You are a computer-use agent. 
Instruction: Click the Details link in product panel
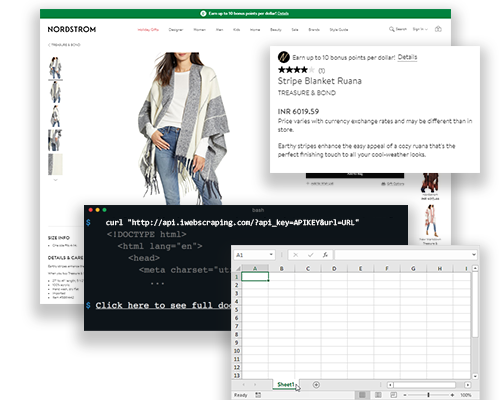pos(407,57)
